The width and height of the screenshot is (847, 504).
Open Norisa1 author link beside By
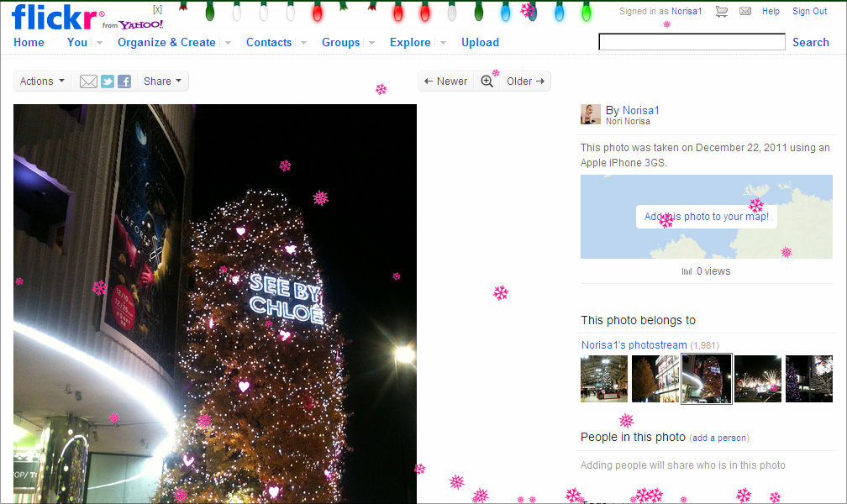(x=640, y=110)
